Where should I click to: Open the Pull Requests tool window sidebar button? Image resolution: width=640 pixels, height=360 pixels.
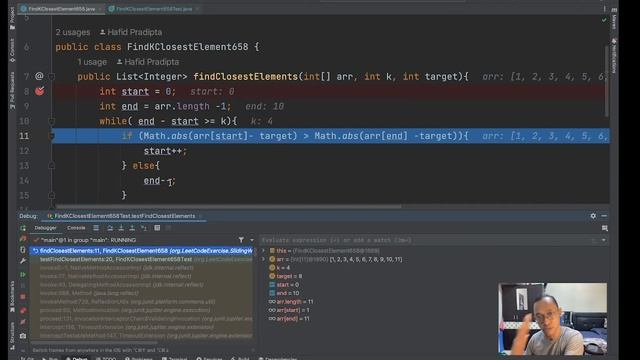click(12, 90)
